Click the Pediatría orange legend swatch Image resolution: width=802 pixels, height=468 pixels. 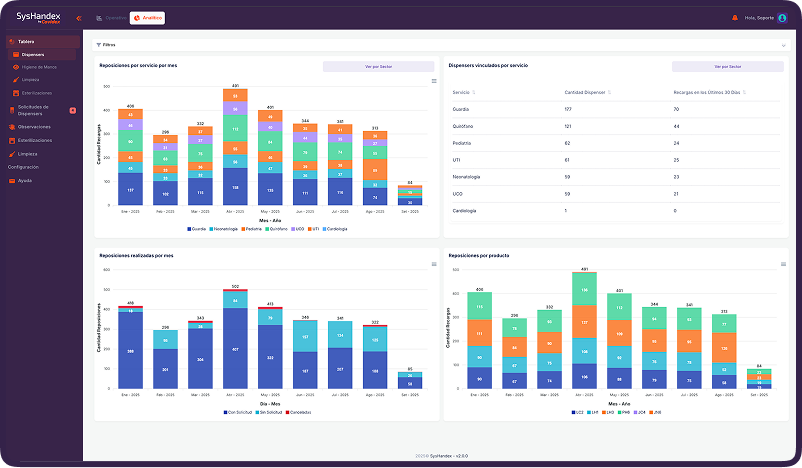point(243,229)
